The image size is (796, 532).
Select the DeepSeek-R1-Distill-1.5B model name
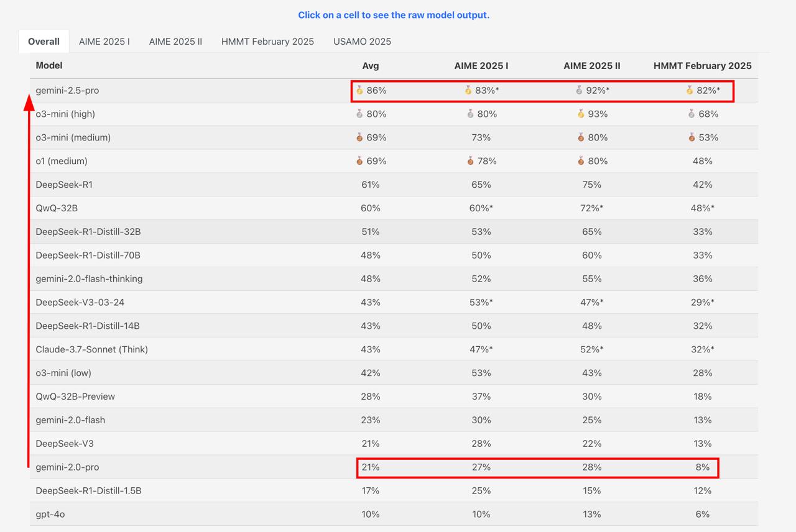tap(88, 491)
